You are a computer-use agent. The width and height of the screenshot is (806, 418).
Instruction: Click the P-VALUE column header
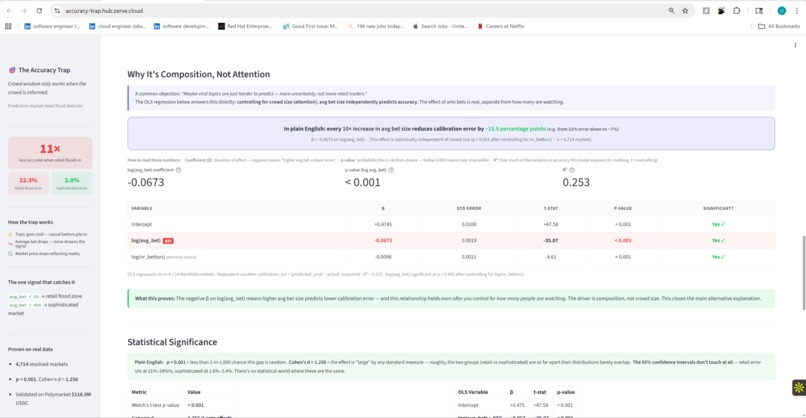[622, 208]
